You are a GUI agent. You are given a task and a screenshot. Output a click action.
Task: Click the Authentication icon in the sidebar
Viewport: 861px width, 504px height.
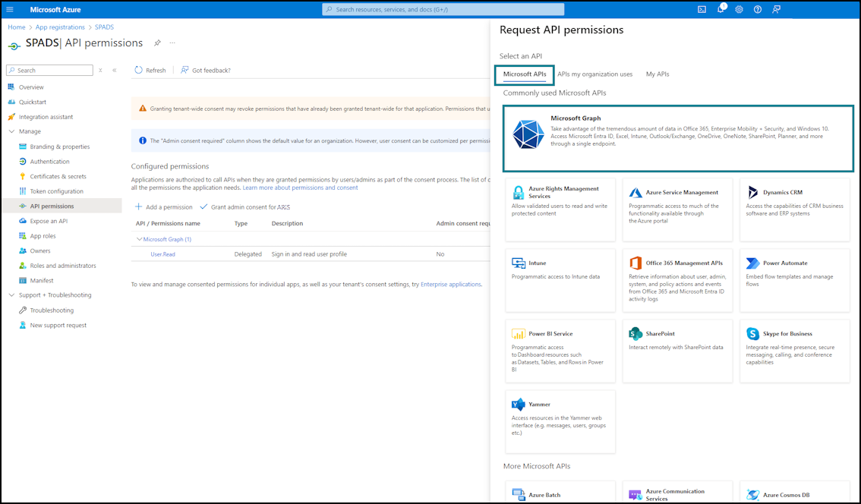coord(23,162)
